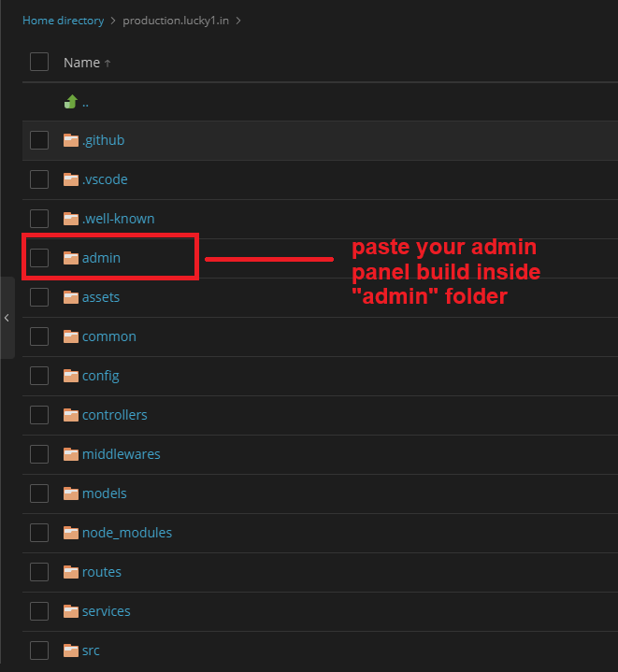Click the admin folder icon
The height and width of the screenshot is (672, 618).
tap(71, 258)
